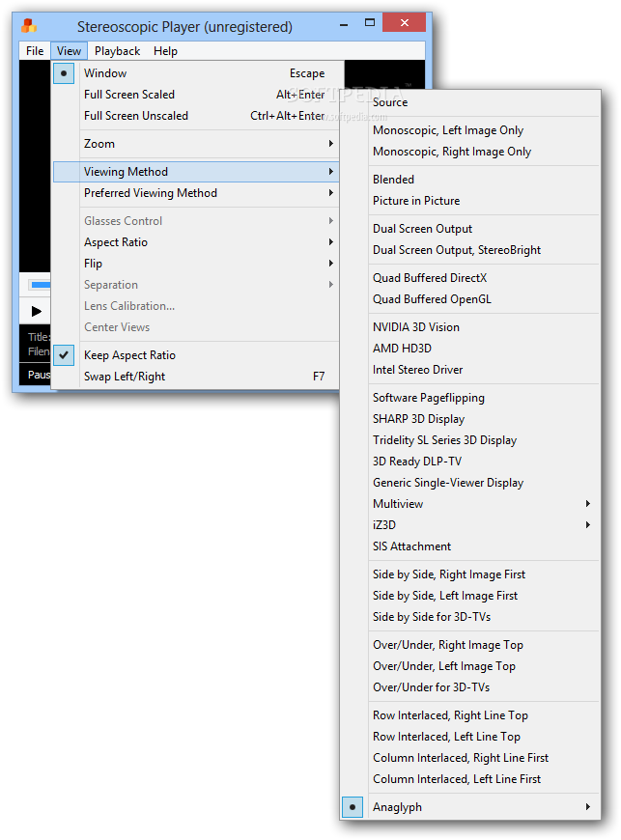The height and width of the screenshot is (840, 621).
Task: Select Monoscopic, Left Image Only
Action: [x=470, y=130]
